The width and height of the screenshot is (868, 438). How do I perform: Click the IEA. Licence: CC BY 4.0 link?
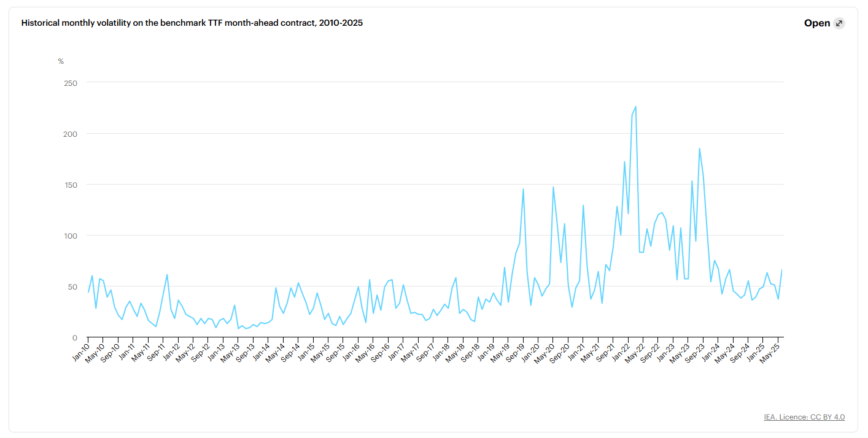coord(803,417)
